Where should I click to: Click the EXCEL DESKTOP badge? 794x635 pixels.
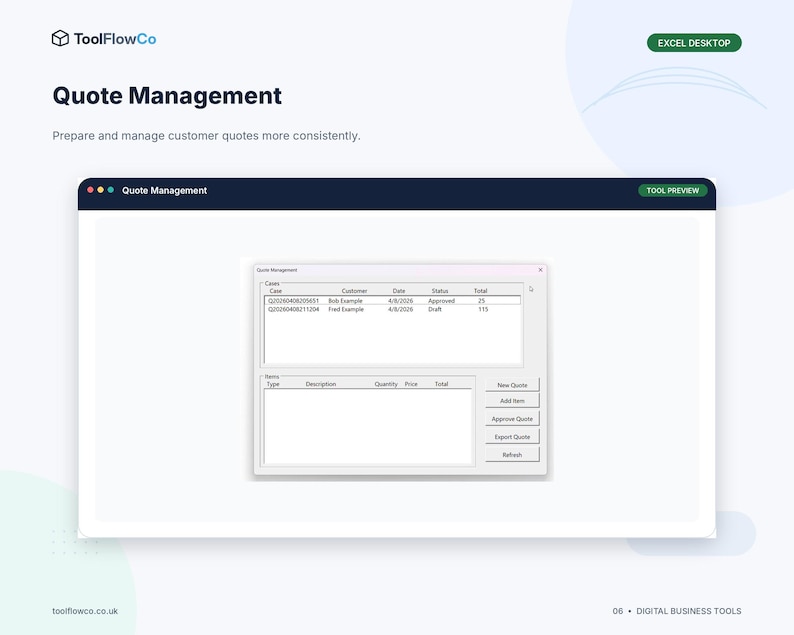click(694, 43)
